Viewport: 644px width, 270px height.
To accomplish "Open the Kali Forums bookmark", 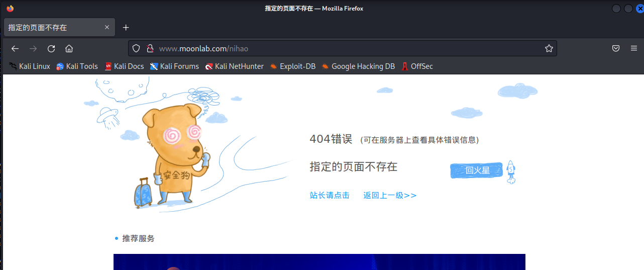I will (174, 66).
